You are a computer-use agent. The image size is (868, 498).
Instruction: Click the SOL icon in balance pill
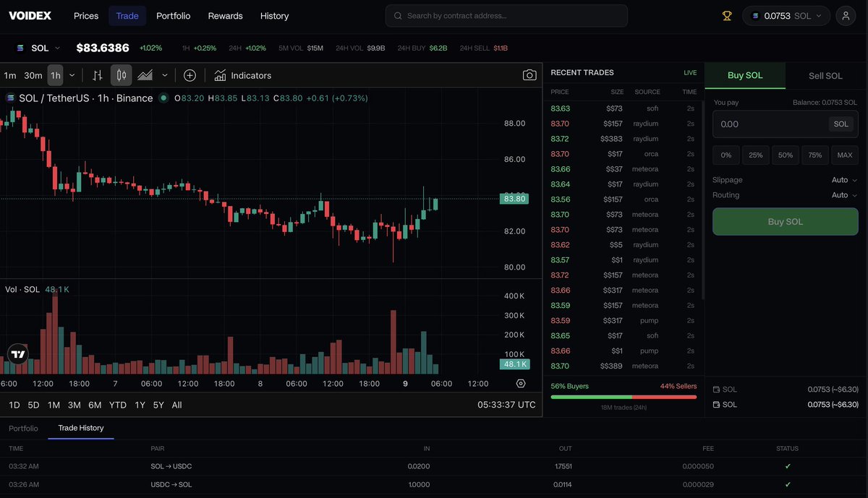(x=756, y=15)
